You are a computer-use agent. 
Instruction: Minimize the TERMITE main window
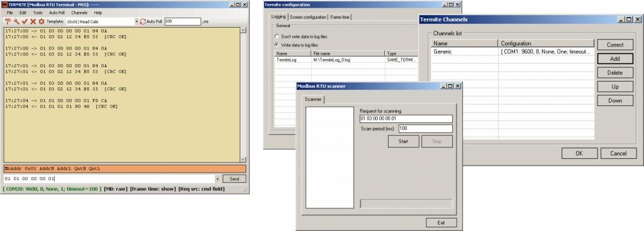click(232, 4)
